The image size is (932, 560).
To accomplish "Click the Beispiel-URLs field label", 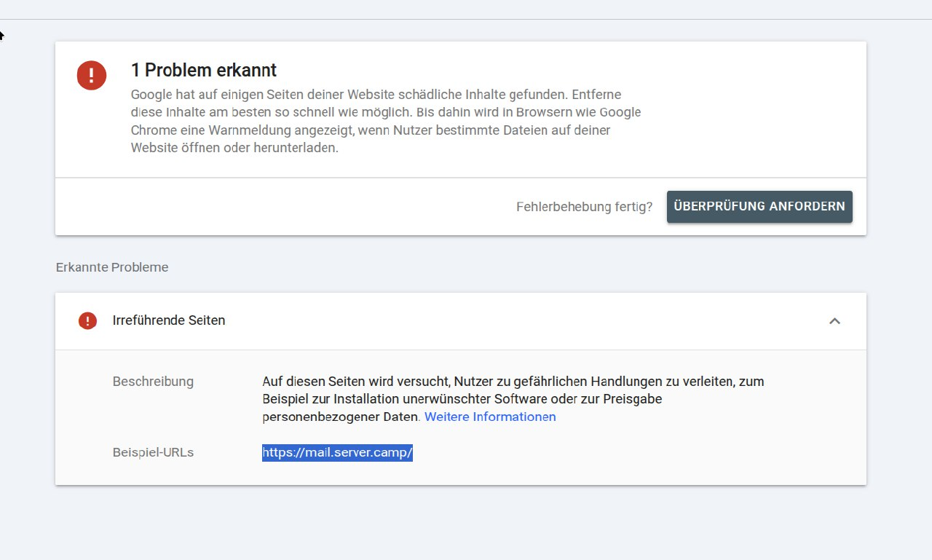I will point(153,453).
